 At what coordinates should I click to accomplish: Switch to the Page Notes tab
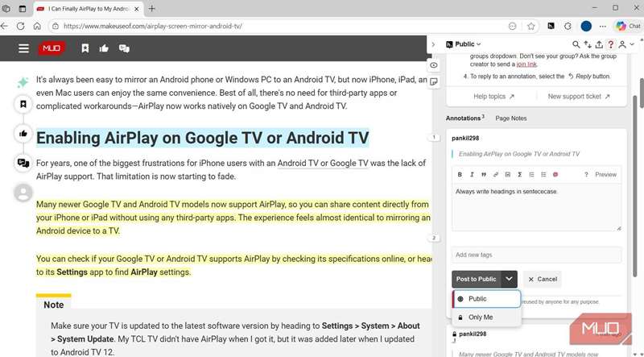[510, 118]
